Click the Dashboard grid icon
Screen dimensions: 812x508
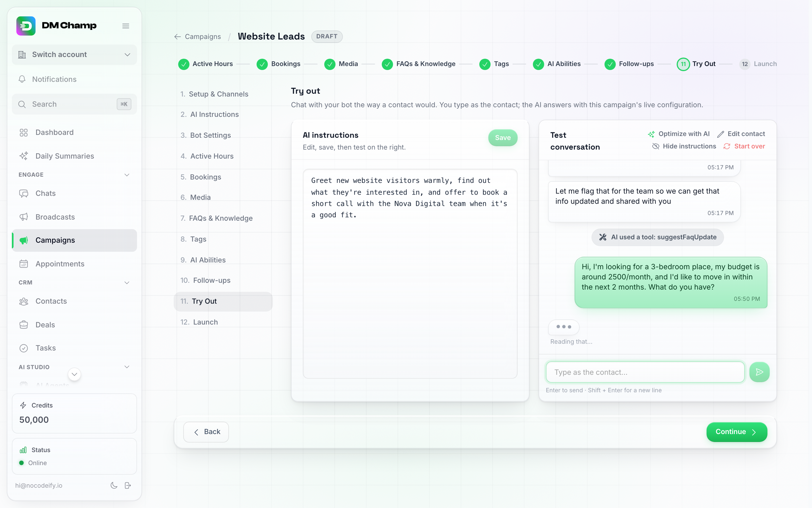pyautogui.click(x=23, y=132)
